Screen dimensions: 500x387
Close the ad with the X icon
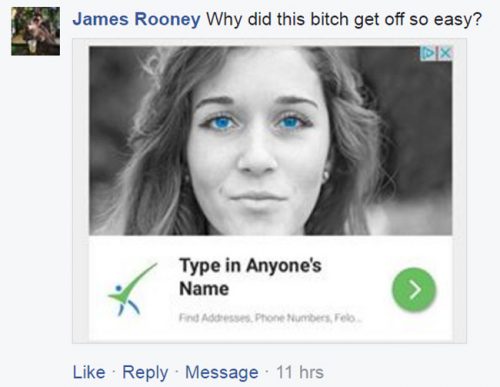point(445,53)
